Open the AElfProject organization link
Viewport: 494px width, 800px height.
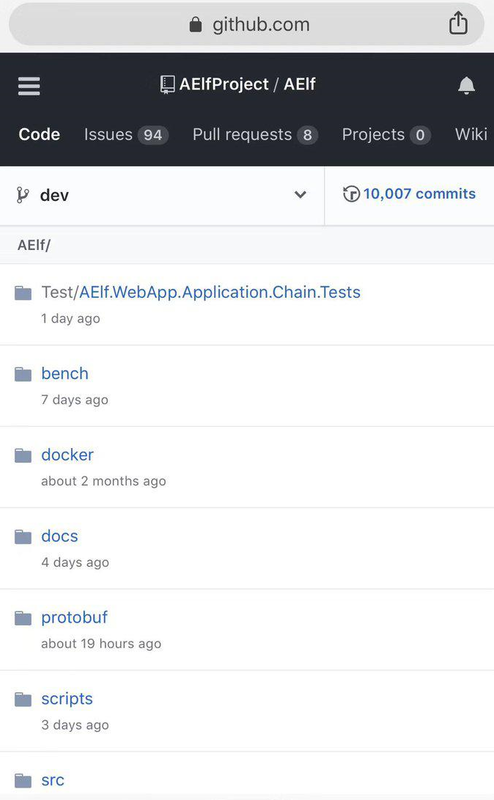(224, 84)
